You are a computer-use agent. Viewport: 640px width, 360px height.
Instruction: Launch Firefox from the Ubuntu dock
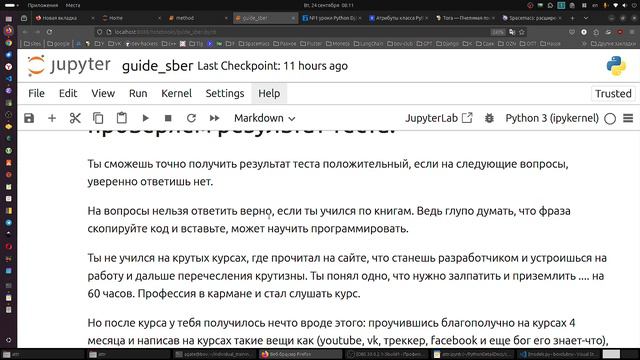(x=9, y=31)
